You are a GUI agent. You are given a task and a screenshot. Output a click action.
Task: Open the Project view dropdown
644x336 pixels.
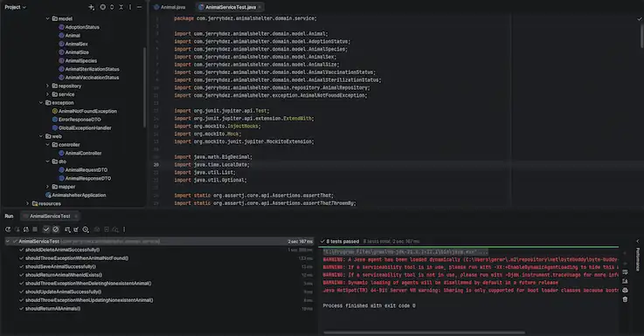(x=15, y=7)
